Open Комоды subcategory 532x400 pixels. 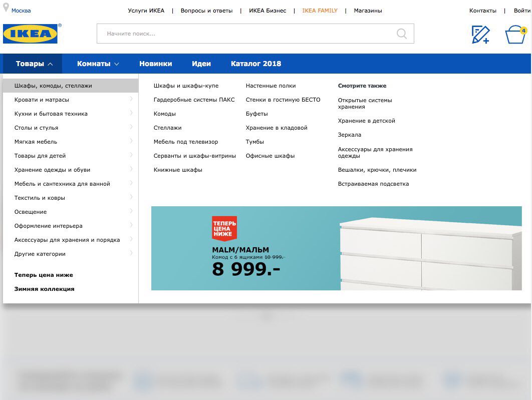tap(164, 114)
